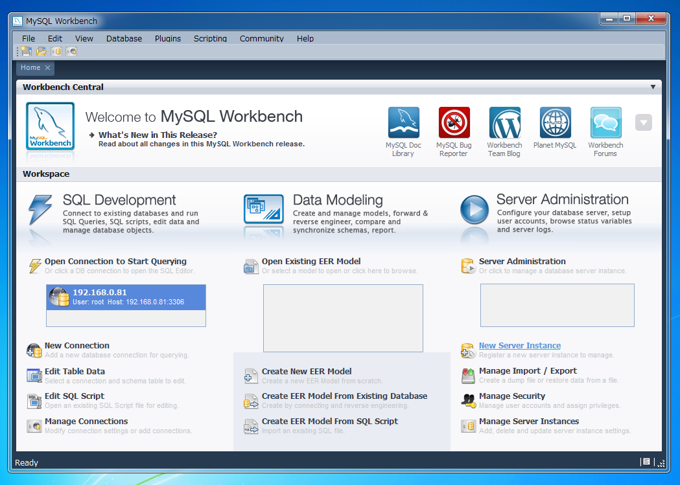
Task: Click the Open Model folder toolbar icon
Action: click(41, 52)
